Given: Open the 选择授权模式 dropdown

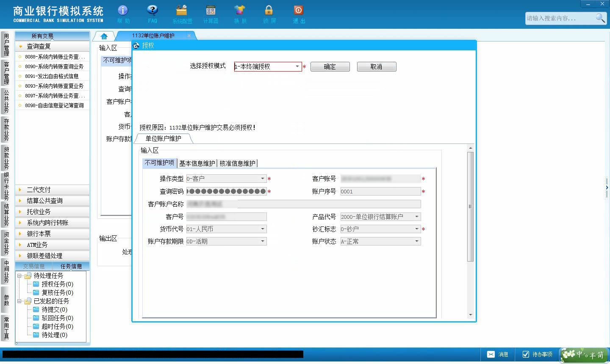Looking at the screenshot, I should coord(297,66).
